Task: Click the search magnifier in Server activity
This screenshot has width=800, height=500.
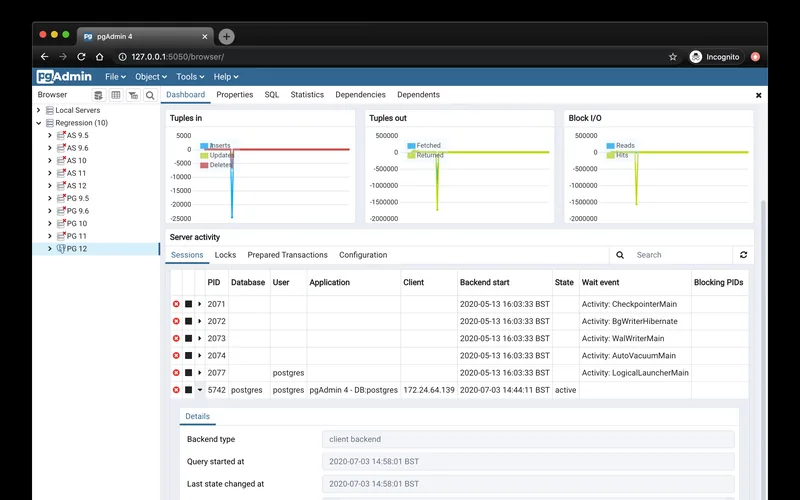Action: (620, 255)
